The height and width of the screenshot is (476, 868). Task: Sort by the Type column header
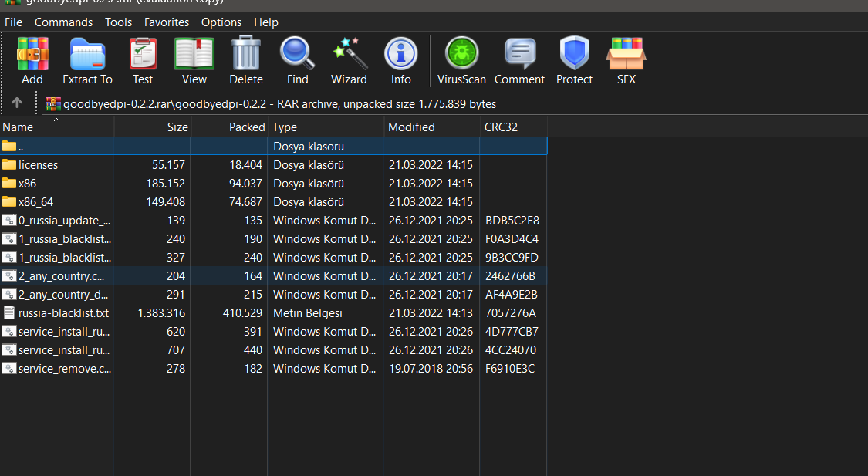tap(326, 127)
